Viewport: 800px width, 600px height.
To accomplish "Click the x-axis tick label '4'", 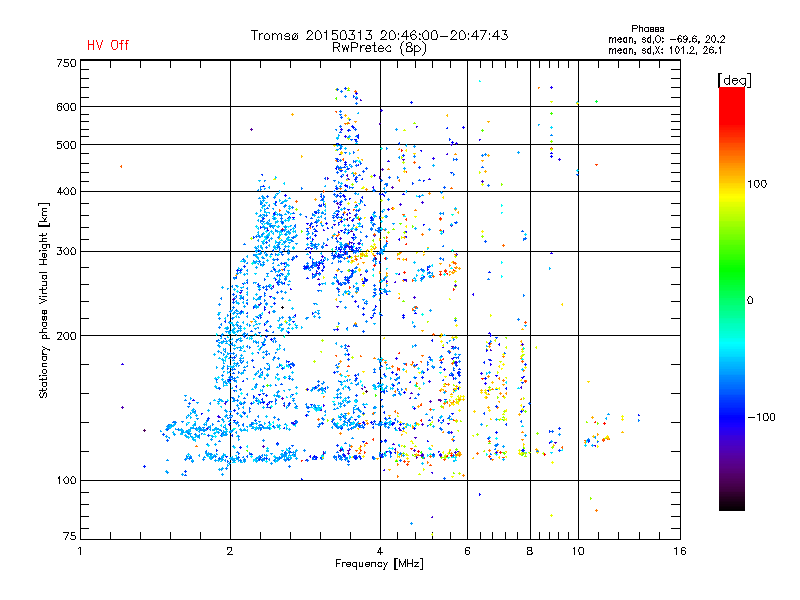I will pos(380,551).
